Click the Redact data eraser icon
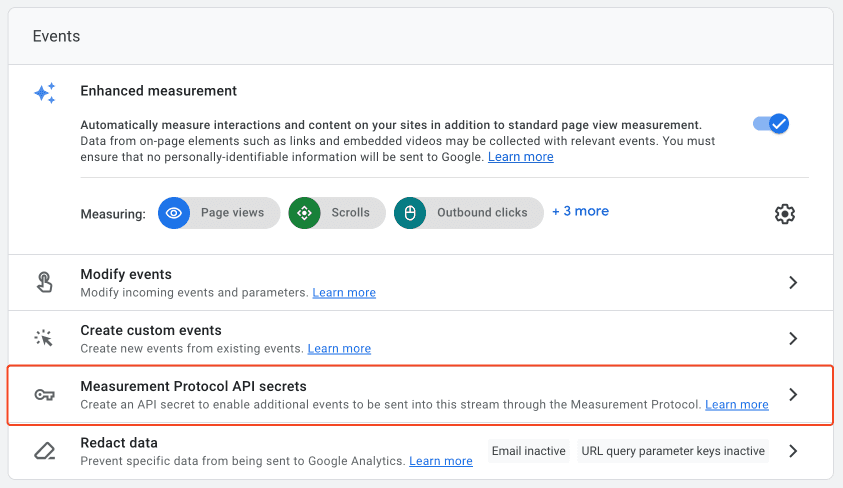The height and width of the screenshot is (488, 843). click(45, 451)
